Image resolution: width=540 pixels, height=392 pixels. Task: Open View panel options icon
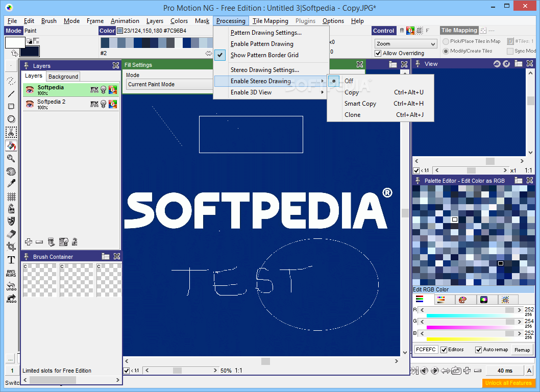coord(518,63)
